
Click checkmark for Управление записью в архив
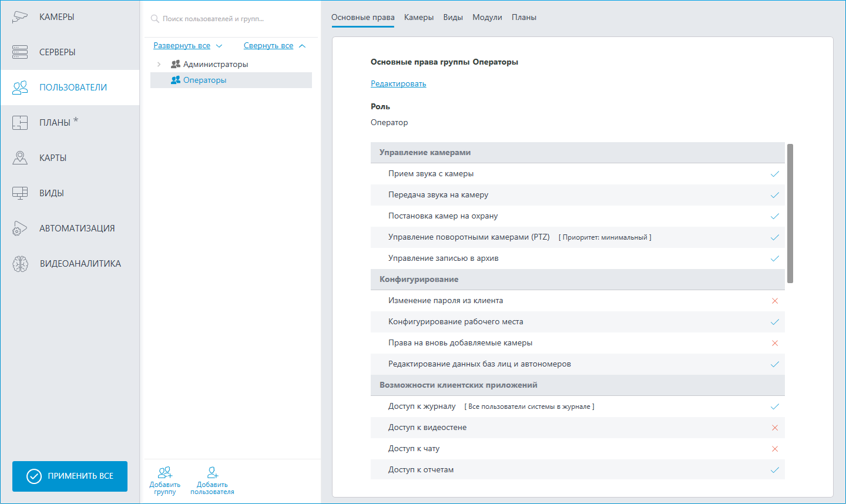coord(775,258)
